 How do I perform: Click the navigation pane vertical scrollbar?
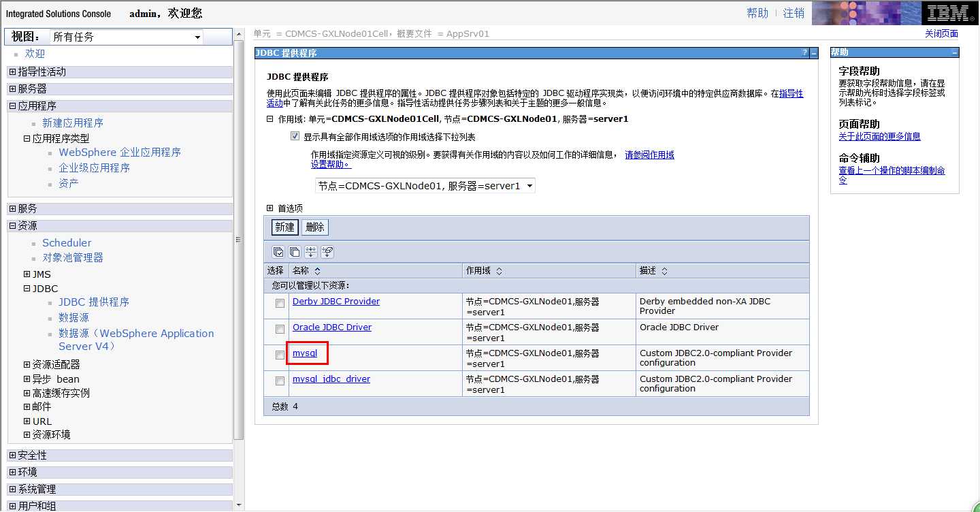238,238
